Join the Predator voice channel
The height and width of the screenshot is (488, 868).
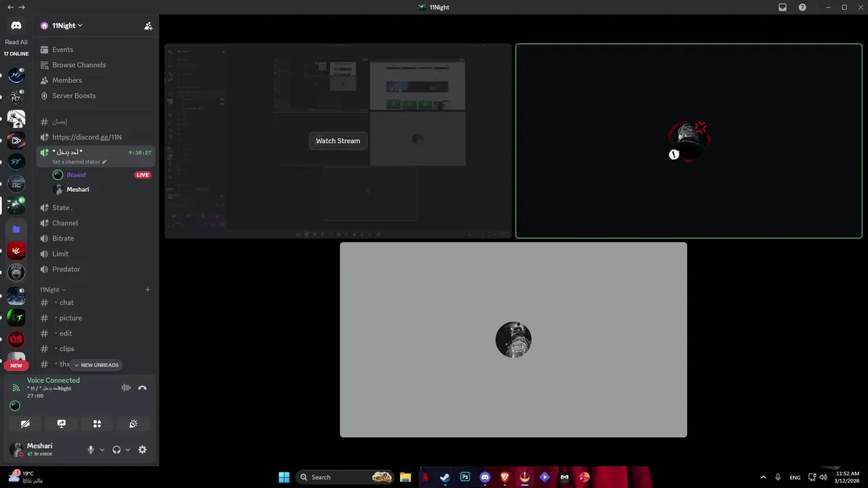(x=97, y=269)
